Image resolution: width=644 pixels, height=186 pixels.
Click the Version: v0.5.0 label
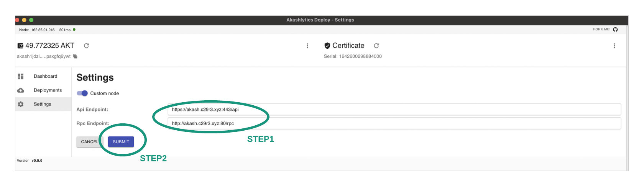coord(30,161)
